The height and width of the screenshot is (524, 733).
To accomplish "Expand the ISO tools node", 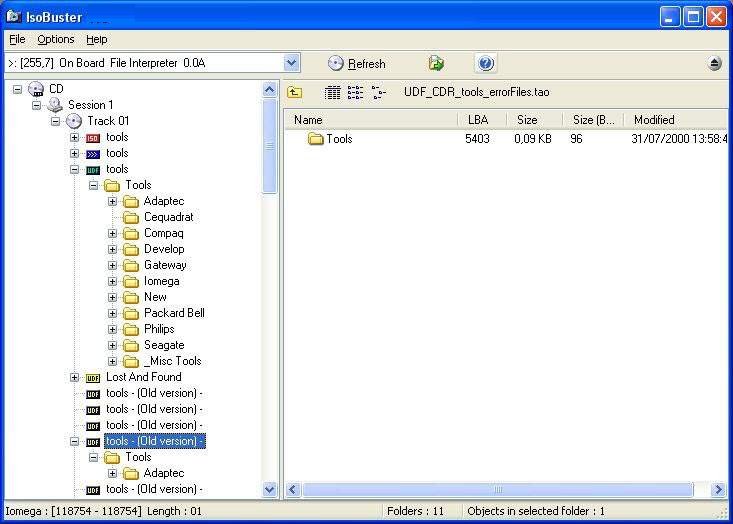I will [74, 137].
